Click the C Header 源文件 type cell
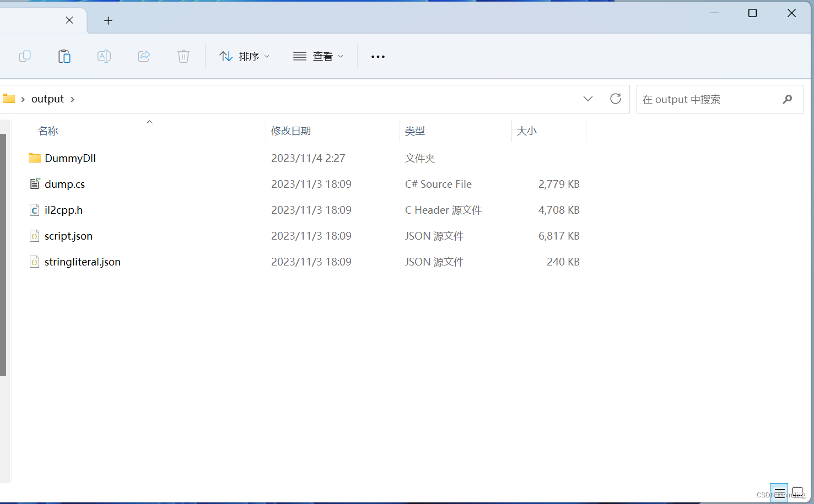The height and width of the screenshot is (504, 814). click(x=443, y=210)
